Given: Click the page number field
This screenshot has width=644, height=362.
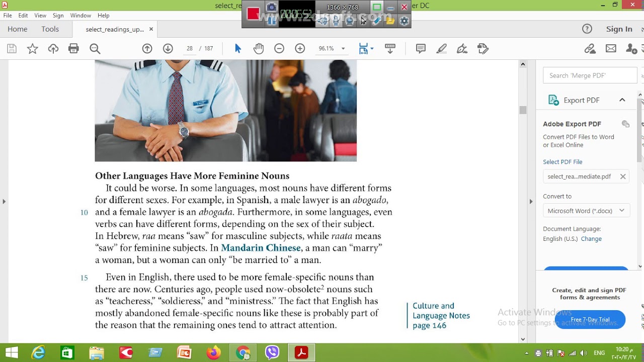Looking at the screenshot, I should pyautogui.click(x=190, y=49).
